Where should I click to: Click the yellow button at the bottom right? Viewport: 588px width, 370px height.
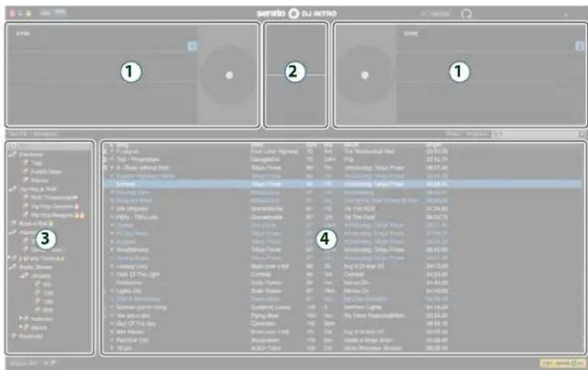pos(562,363)
